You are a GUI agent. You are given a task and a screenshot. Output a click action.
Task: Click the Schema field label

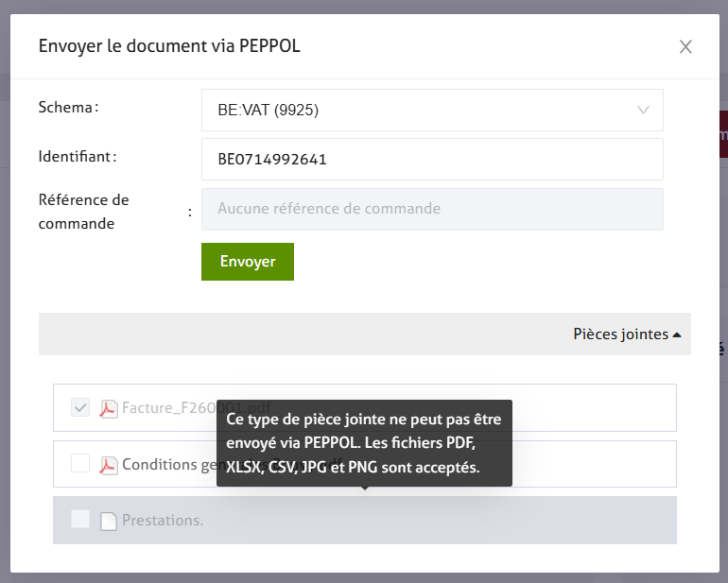click(x=68, y=108)
